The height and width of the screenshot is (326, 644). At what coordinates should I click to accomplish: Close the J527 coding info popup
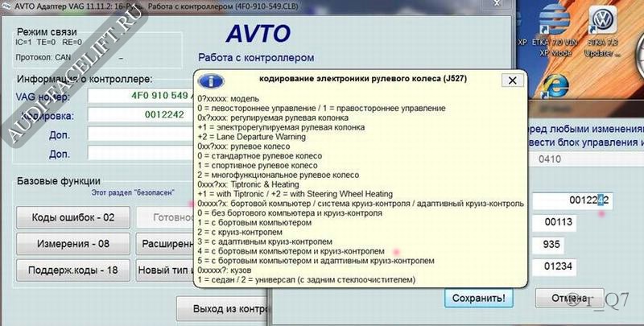[512, 80]
